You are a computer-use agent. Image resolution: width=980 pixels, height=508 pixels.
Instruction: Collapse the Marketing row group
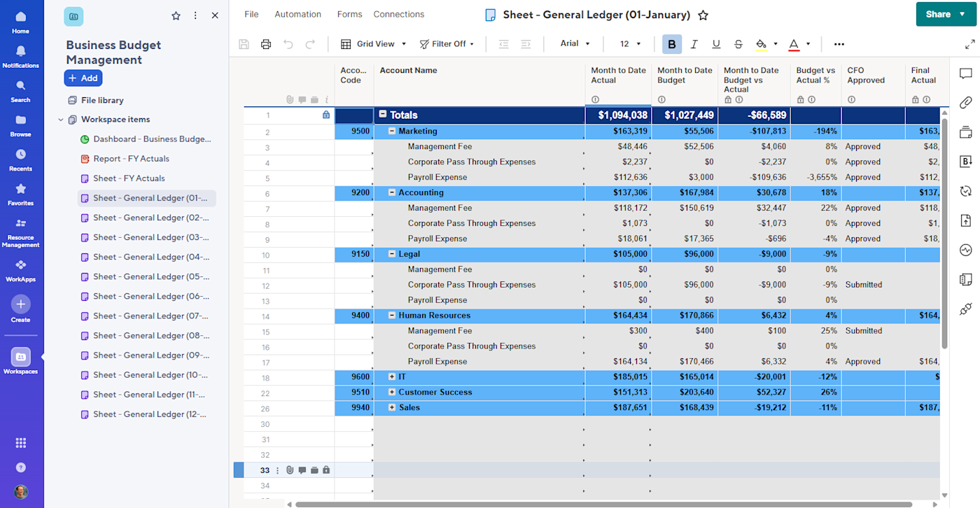click(x=393, y=131)
